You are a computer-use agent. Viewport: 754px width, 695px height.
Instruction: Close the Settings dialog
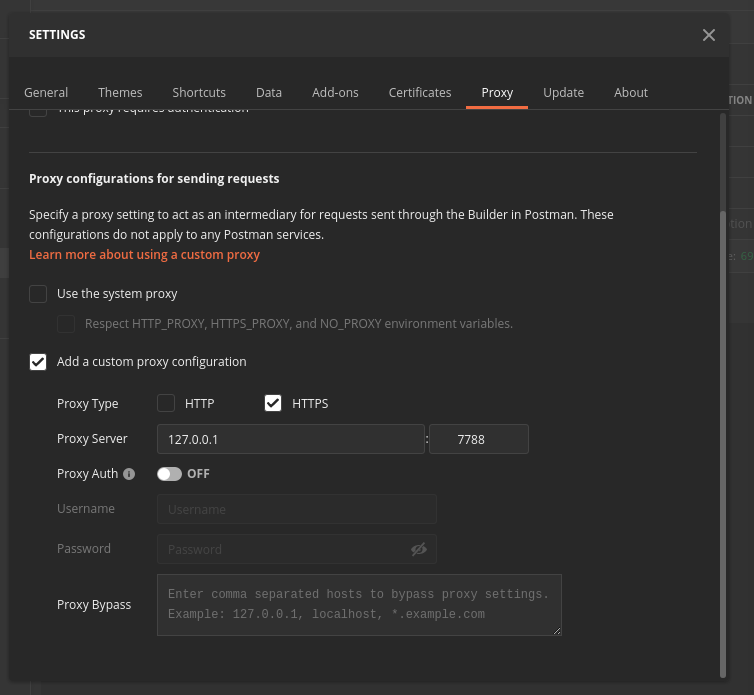point(708,35)
